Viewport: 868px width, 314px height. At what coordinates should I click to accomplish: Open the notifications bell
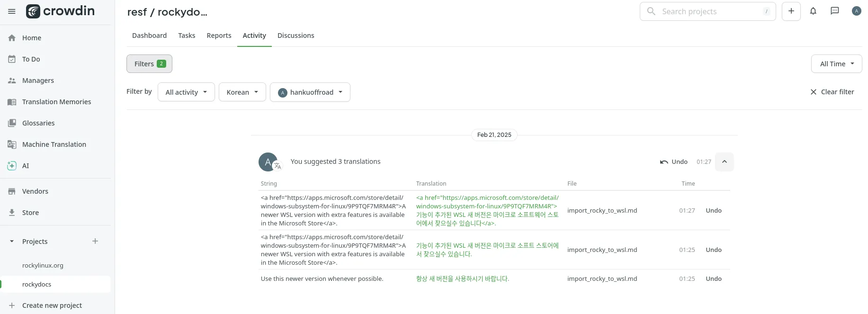point(813,11)
